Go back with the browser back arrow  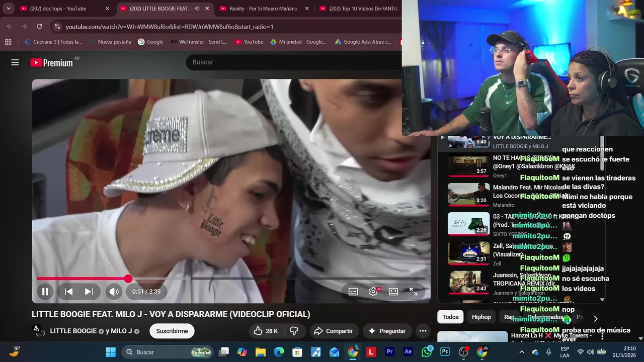tap(10, 26)
